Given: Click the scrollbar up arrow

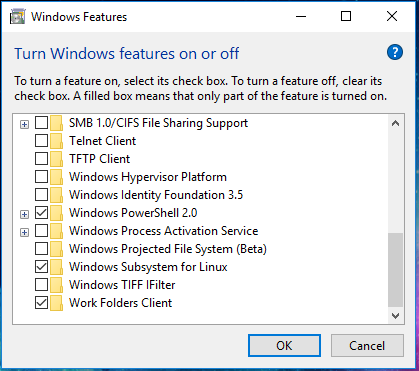Looking at the screenshot, I should click(396, 123).
